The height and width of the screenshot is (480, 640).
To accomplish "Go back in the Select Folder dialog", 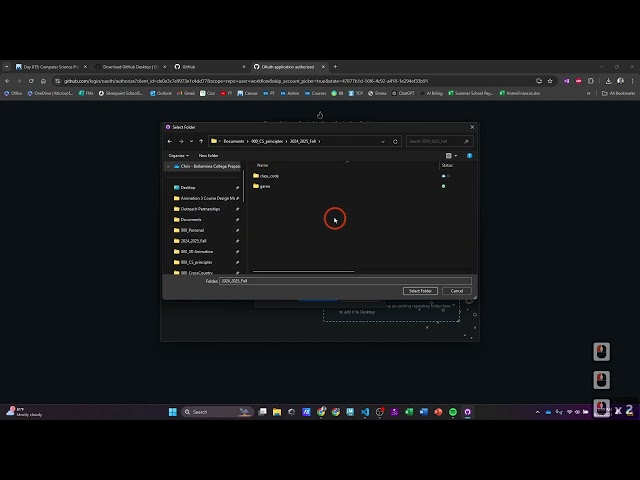I will [x=170, y=141].
